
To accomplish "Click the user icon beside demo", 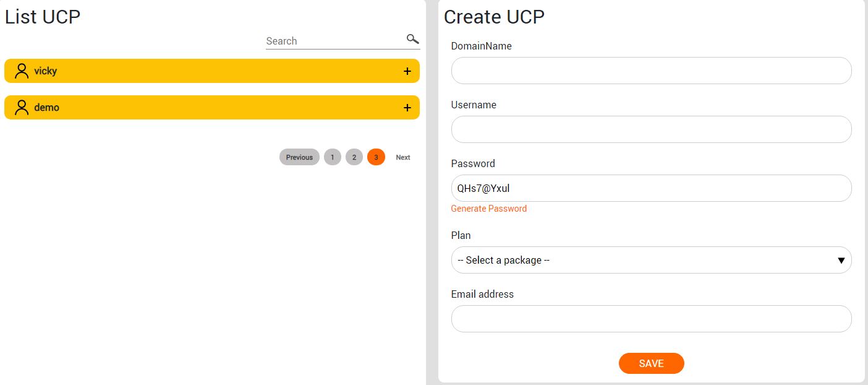I will tap(22, 107).
